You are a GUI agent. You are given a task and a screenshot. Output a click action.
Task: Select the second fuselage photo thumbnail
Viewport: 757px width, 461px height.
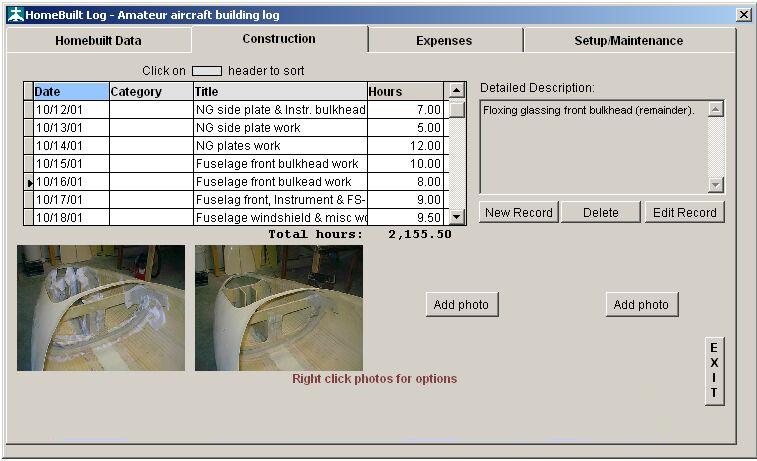click(279, 308)
